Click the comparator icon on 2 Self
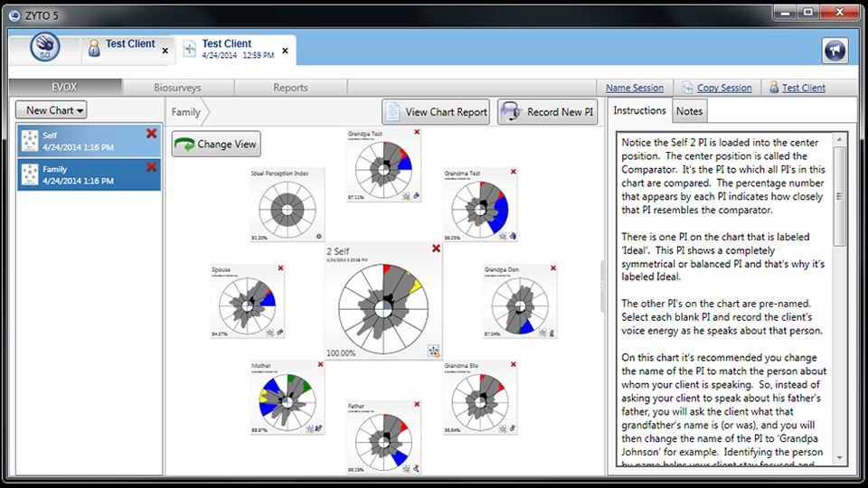Viewport: 868px width, 488px height. pyautogui.click(x=434, y=351)
